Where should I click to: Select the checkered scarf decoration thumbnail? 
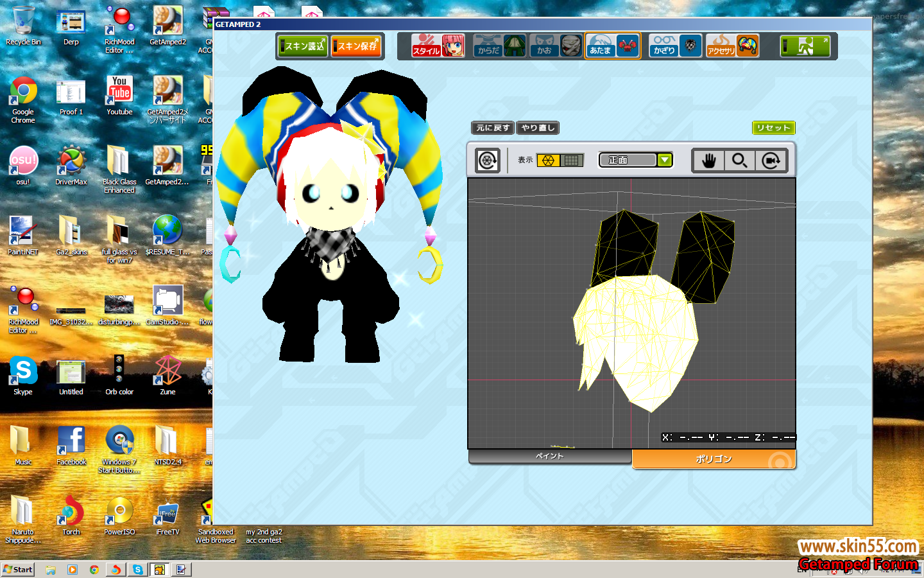[690, 46]
